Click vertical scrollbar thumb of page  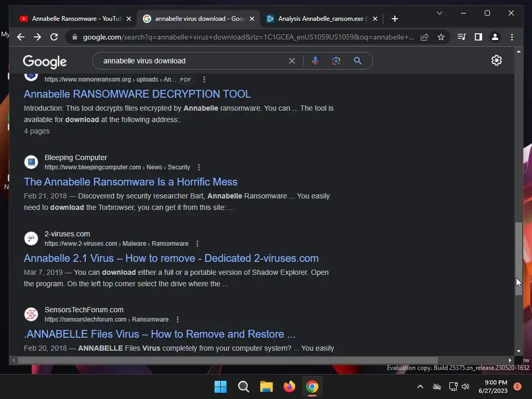pos(518,259)
